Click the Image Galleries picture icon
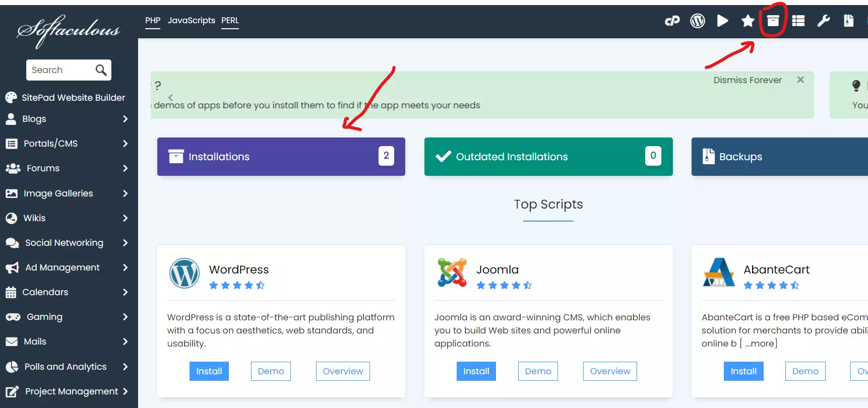 [x=11, y=193]
